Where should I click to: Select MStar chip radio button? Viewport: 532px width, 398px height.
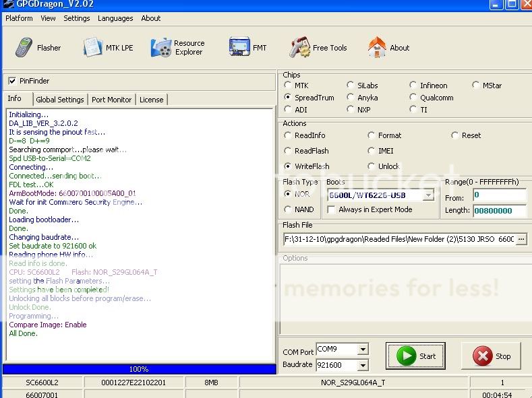[x=475, y=85]
